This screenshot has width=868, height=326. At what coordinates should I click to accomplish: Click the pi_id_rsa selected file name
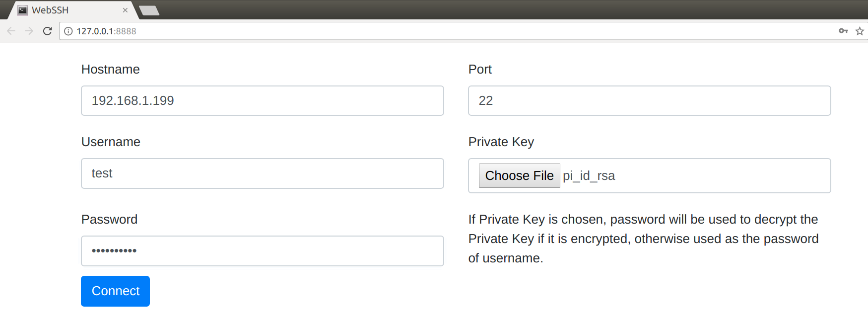tap(589, 176)
